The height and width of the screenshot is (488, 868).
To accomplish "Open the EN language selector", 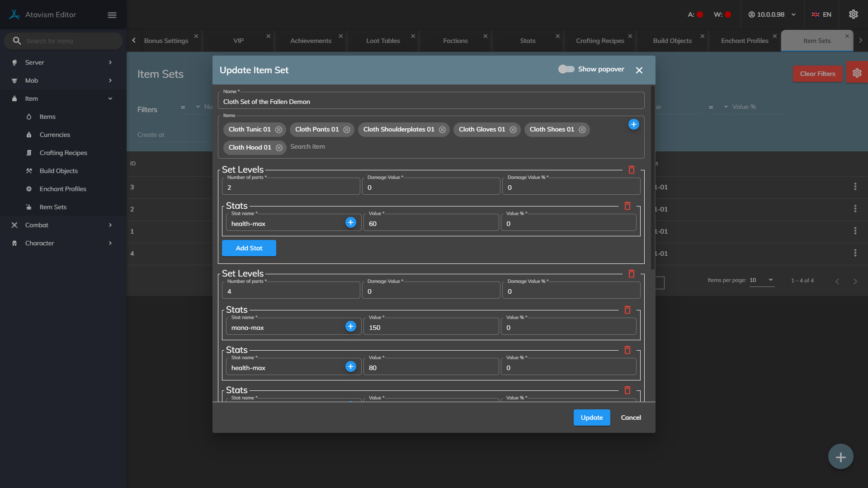I will click(x=821, y=14).
